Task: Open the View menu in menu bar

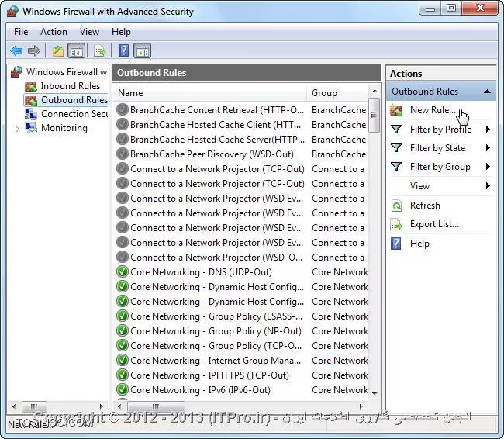Action: pyautogui.click(x=89, y=32)
